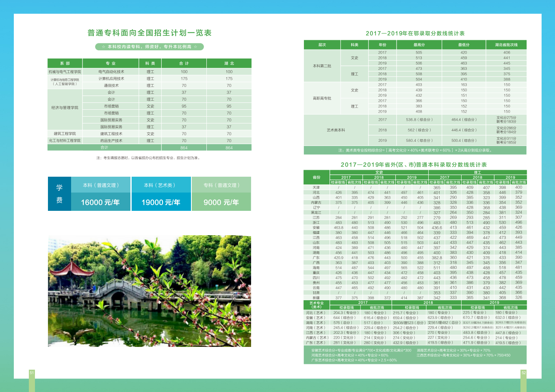Click the 河北（艺术）row label

point(316,313)
